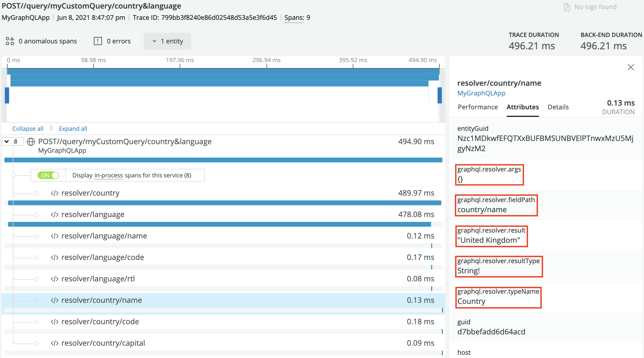Click the Collapse all link

(28, 129)
